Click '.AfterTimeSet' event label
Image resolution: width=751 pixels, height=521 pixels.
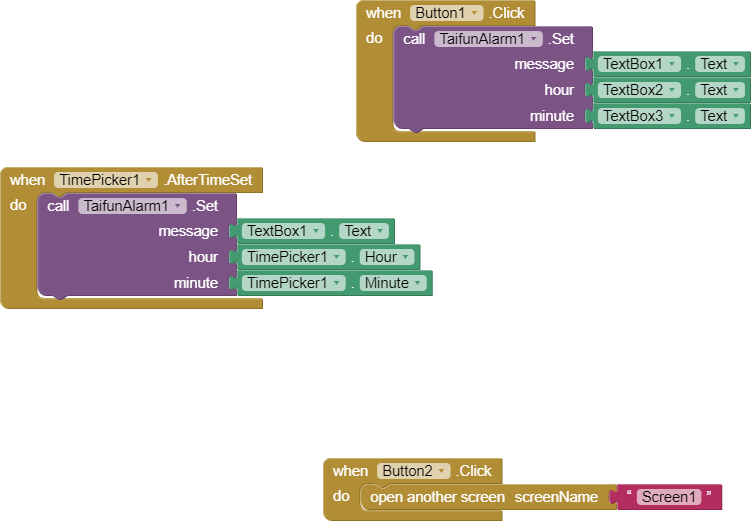[x=208, y=180]
